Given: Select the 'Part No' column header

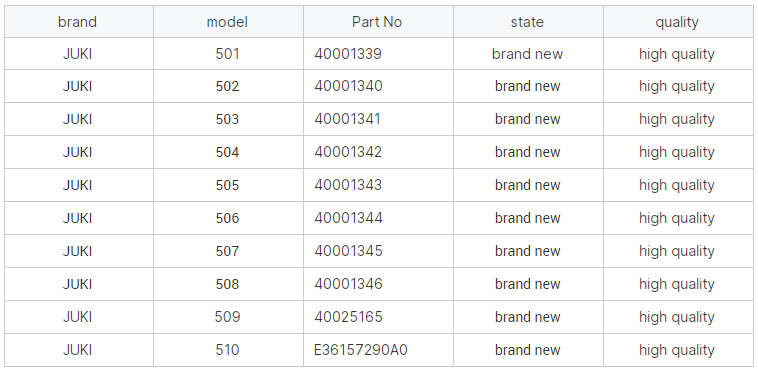Looking at the screenshot, I should pos(378,22).
